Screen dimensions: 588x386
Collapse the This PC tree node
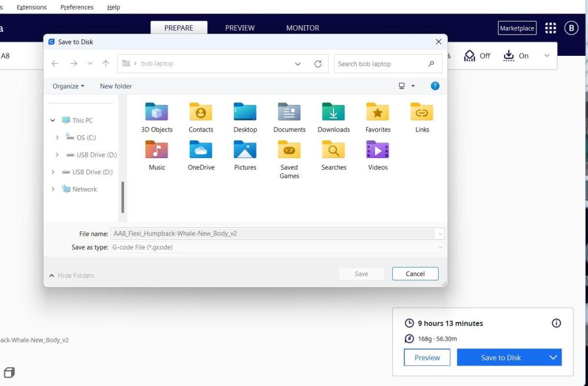click(53, 120)
